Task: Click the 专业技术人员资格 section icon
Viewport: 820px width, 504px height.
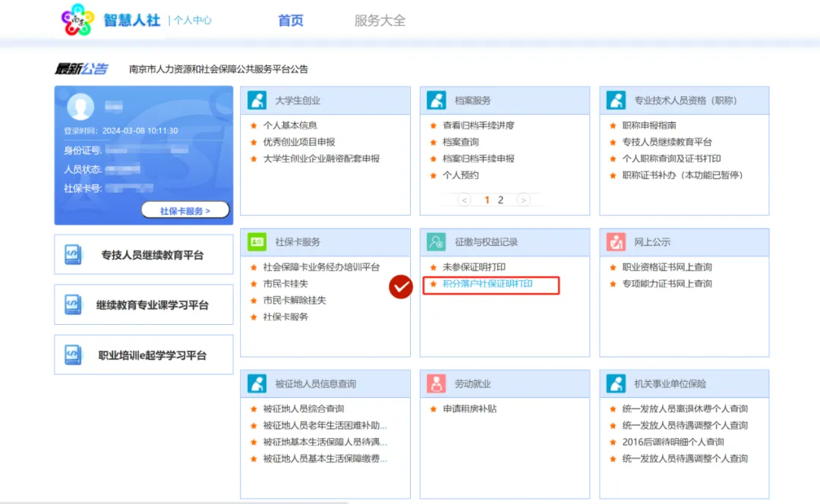Action: pos(616,100)
